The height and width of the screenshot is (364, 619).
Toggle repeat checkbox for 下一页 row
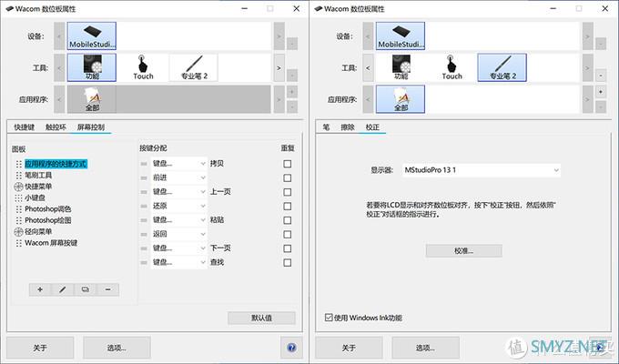pyautogui.click(x=288, y=248)
